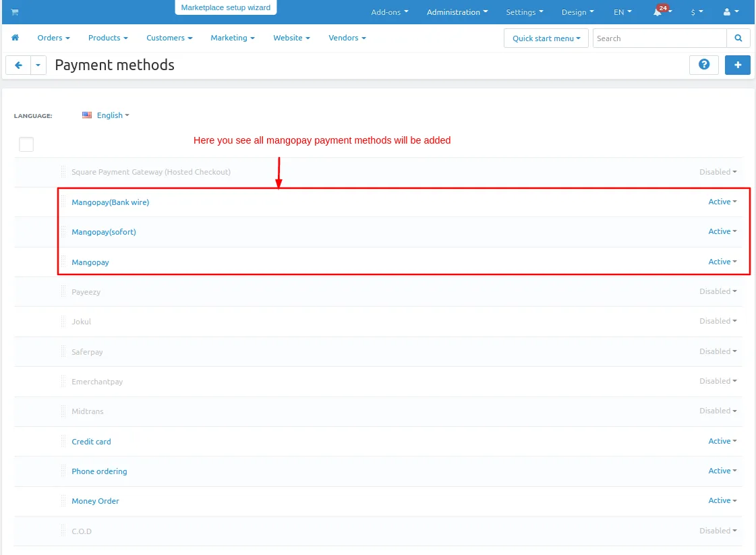Change Mangopay(Bank wire) Active status
This screenshot has width=756, height=555.
722,202
